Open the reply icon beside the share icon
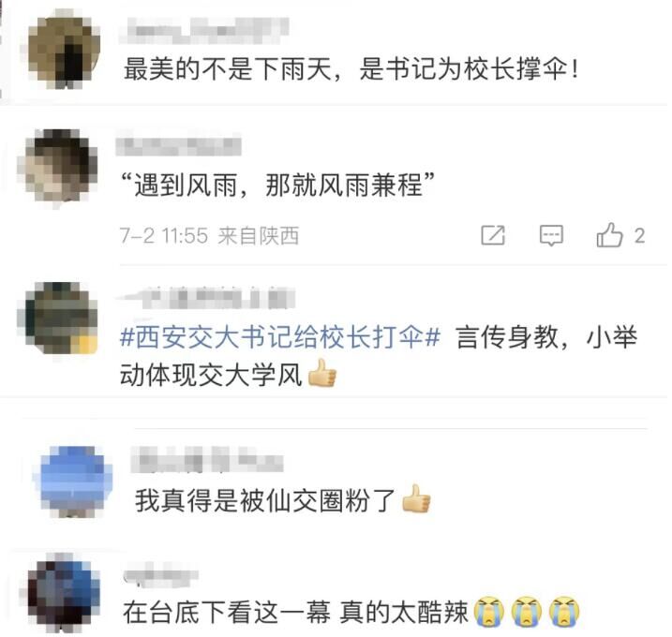The width and height of the screenshot is (672, 637). (551, 235)
